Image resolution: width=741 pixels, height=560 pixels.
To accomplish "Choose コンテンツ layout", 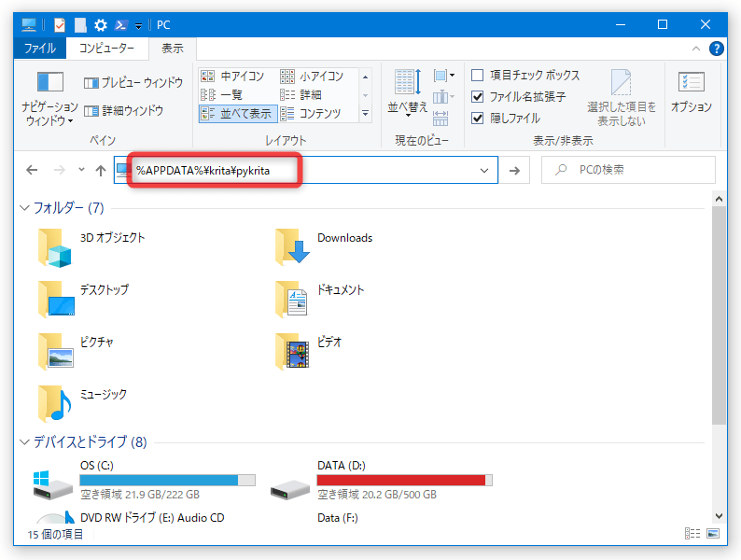I will (311, 114).
